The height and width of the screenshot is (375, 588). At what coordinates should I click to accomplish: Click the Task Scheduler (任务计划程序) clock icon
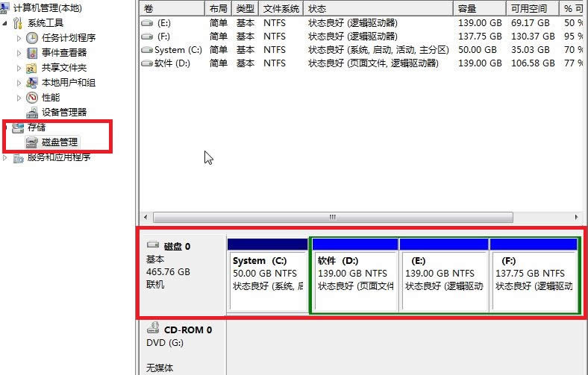pyautogui.click(x=32, y=37)
